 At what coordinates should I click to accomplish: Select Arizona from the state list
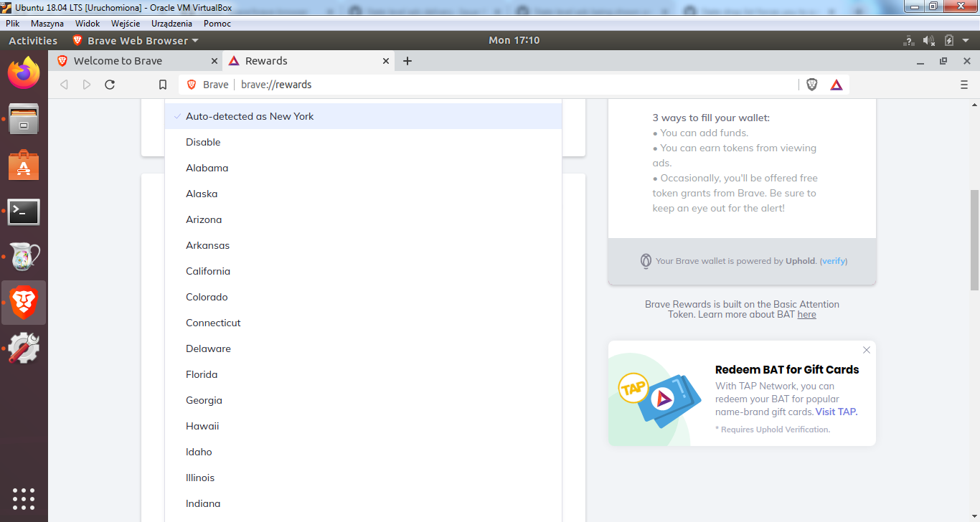coord(363,219)
